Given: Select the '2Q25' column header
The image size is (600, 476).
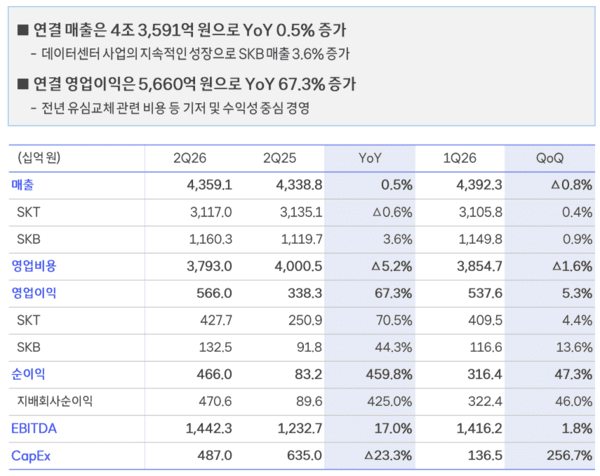Looking at the screenshot, I should point(279,158).
